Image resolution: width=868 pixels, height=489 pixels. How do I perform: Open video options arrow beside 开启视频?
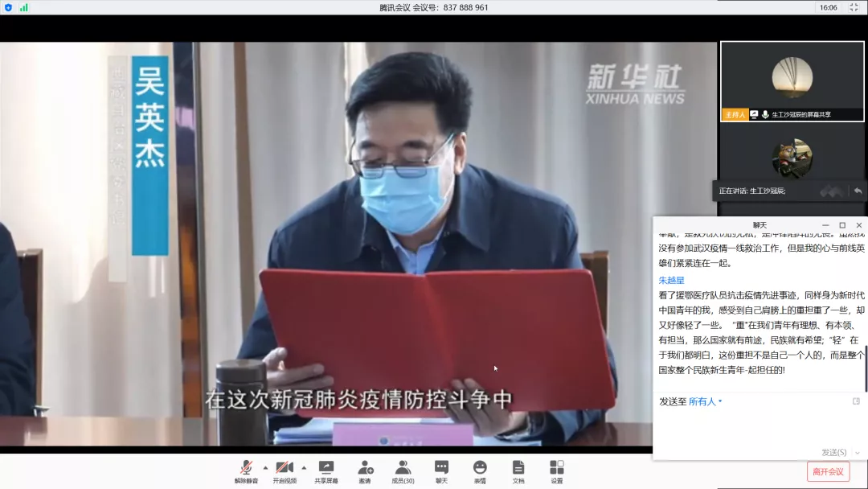point(304,468)
